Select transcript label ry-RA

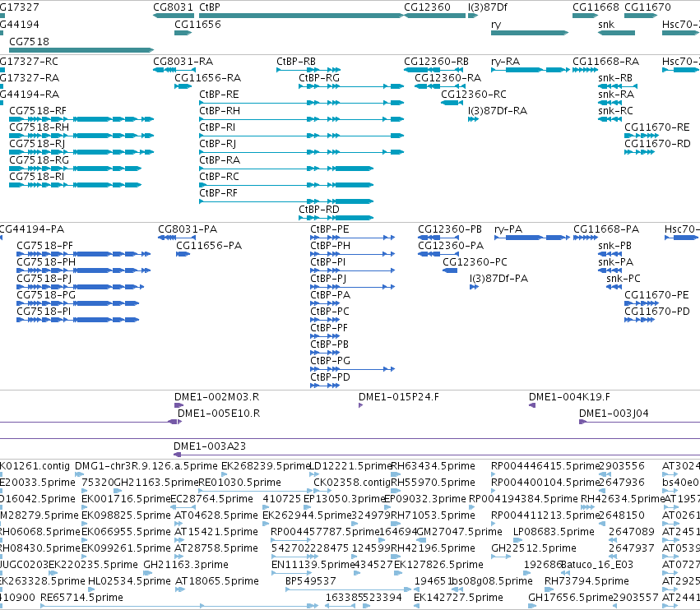pyautogui.click(x=505, y=61)
